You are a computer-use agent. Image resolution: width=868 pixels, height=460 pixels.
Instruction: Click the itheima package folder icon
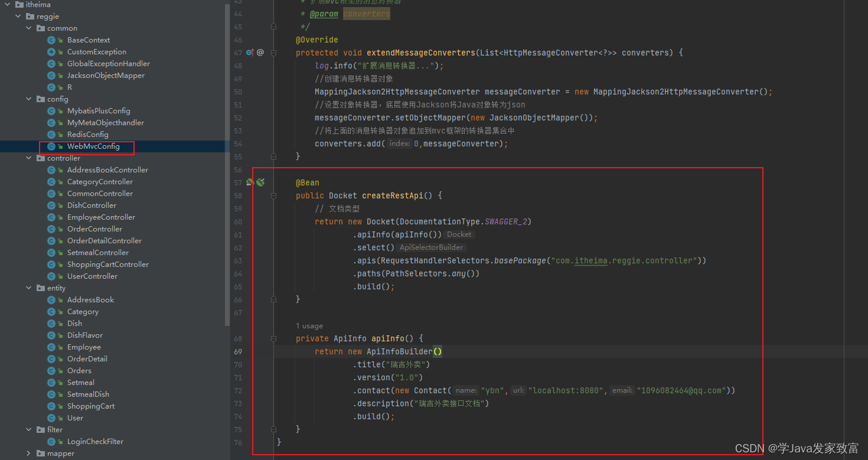click(x=19, y=5)
